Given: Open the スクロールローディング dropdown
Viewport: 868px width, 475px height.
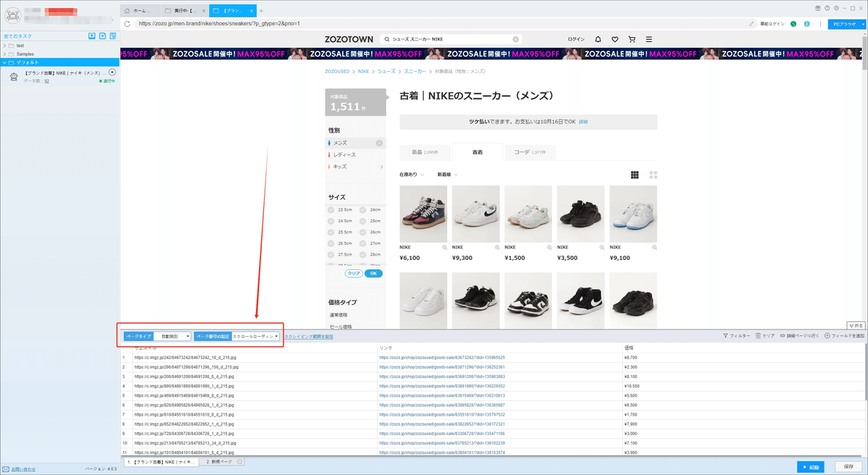Looking at the screenshot, I should pyautogui.click(x=255, y=337).
